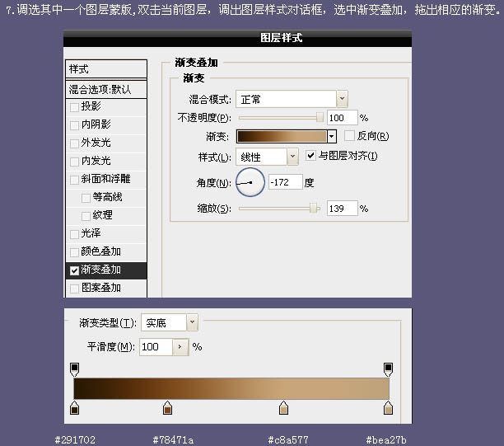Viewport: 504px width, 446px height.
Task: Select the 颜色叠加 effect label
Action: pos(101,251)
